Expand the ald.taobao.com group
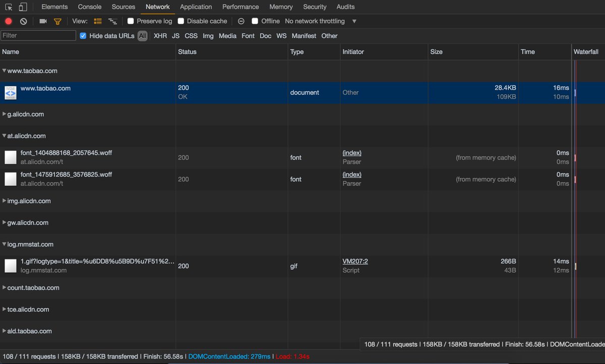The height and width of the screenshot is (364, 605). click(4, 331)
